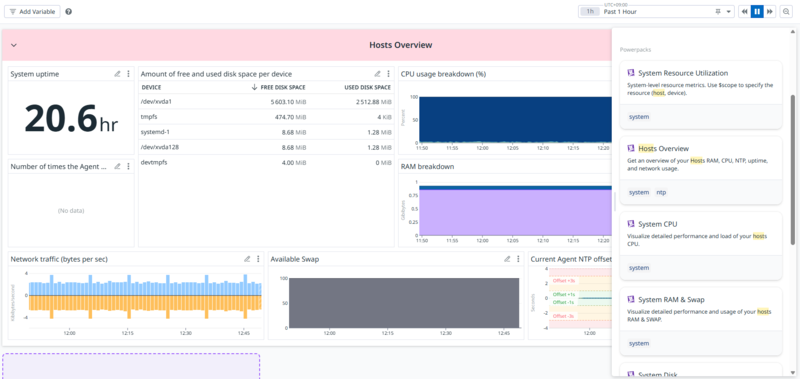Open the help icon beside Add Variable
The width and height of the screenshot is (800, 379).
[x=69, y=11]
